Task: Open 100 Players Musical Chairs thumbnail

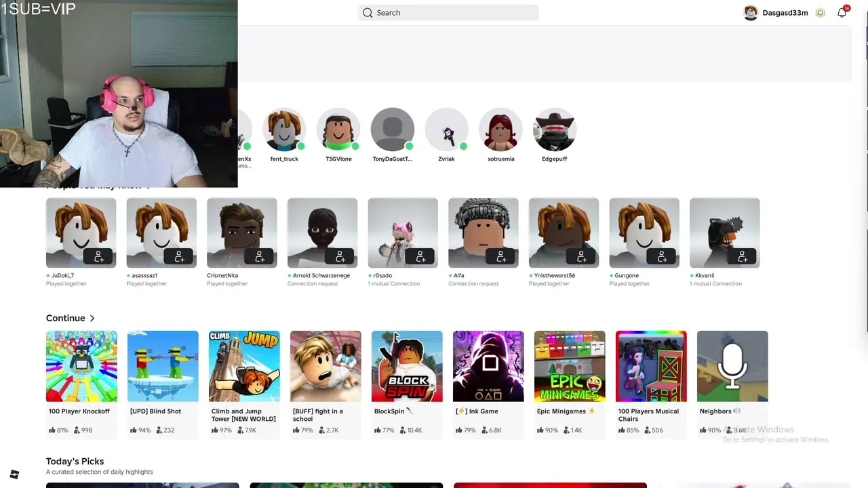Action: (x=651, y=366)
